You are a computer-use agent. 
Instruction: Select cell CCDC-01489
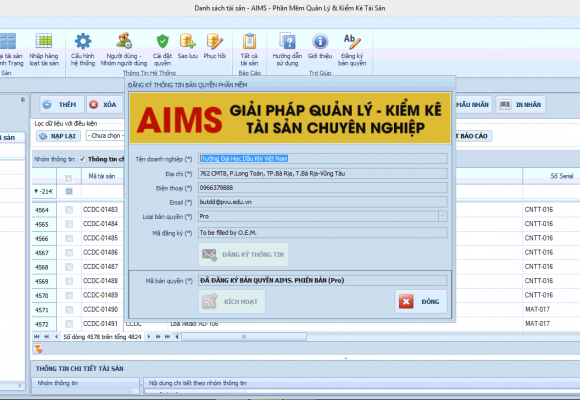101,295
